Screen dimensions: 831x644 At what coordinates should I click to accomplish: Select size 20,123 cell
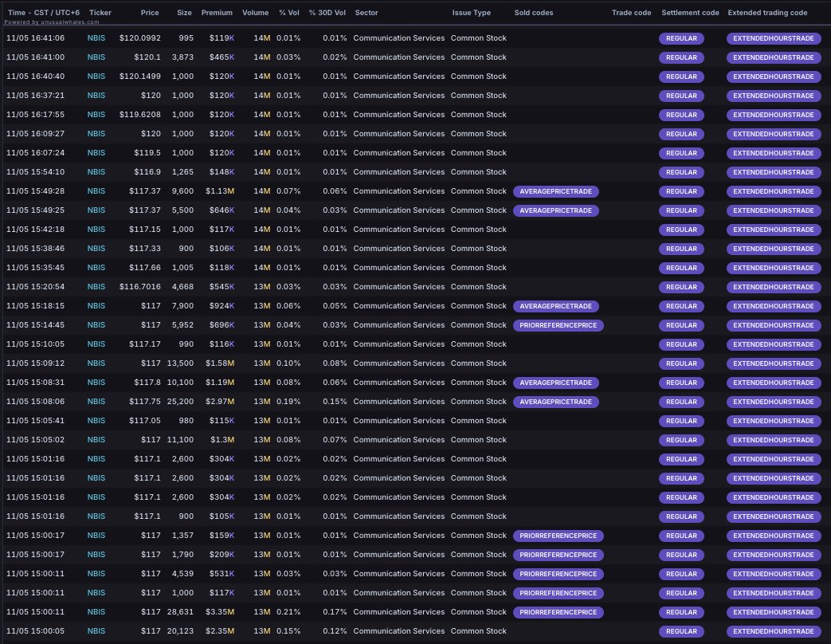pos(180,630)
